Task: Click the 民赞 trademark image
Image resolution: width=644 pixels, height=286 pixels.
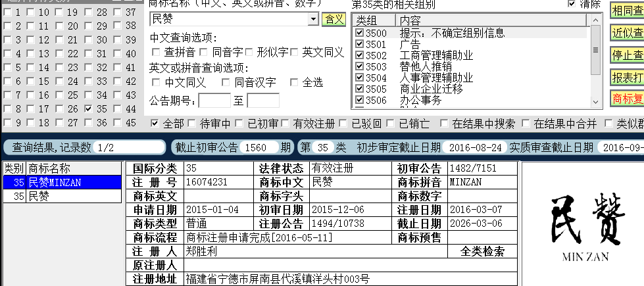Action: pos(587,227)
